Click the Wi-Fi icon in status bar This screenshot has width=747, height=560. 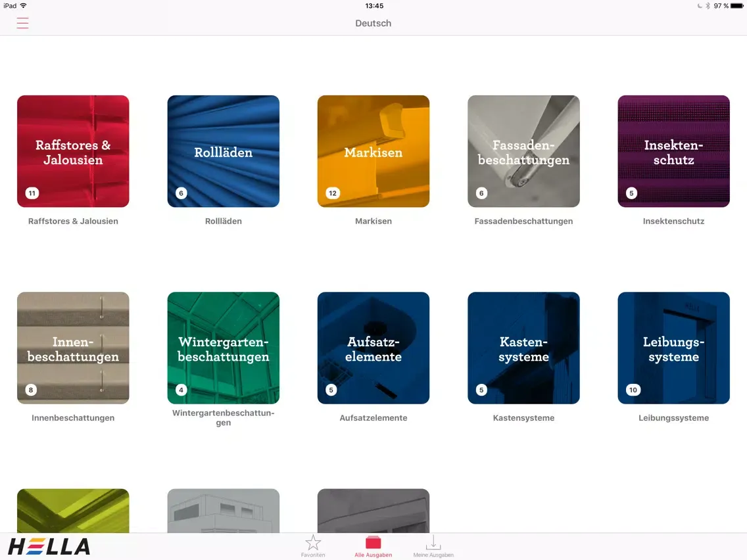[24, 6]
